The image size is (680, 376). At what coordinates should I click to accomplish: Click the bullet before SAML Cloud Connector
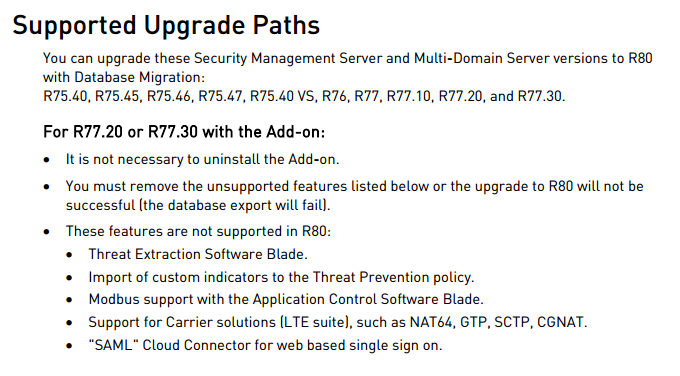point(69,346)
